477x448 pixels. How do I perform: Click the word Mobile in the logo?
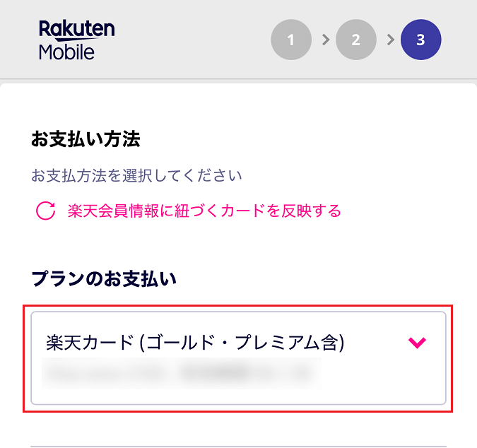pyautogui.click(x=66, y=52)
